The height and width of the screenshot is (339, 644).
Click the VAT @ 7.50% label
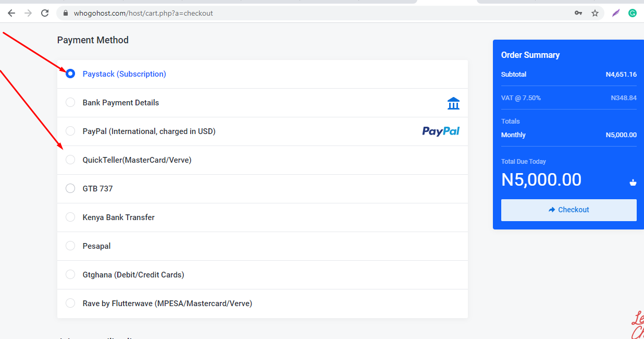[521, 98]
